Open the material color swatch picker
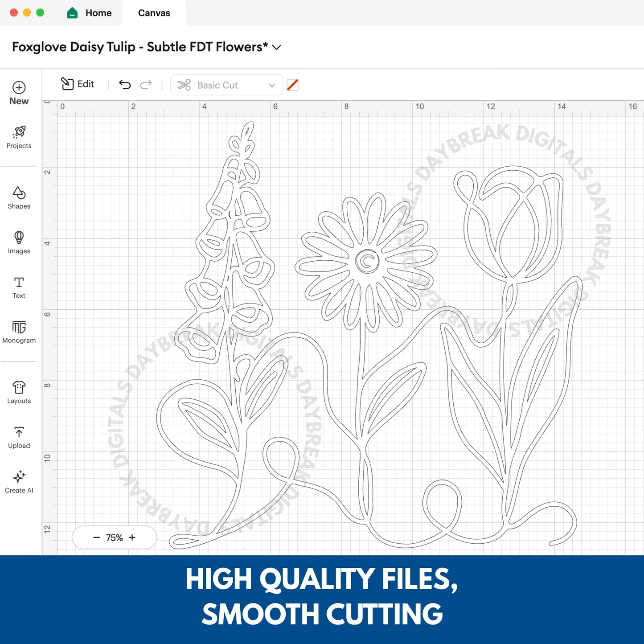644x644 pixels. coord(293,85)
